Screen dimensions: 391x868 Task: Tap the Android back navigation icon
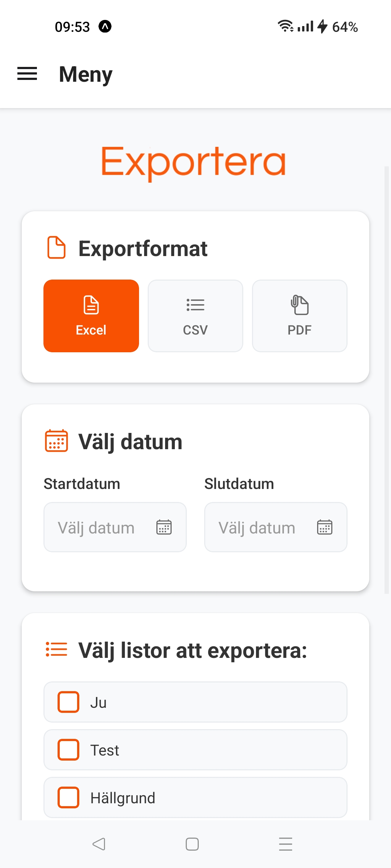[x=99, y=844]
